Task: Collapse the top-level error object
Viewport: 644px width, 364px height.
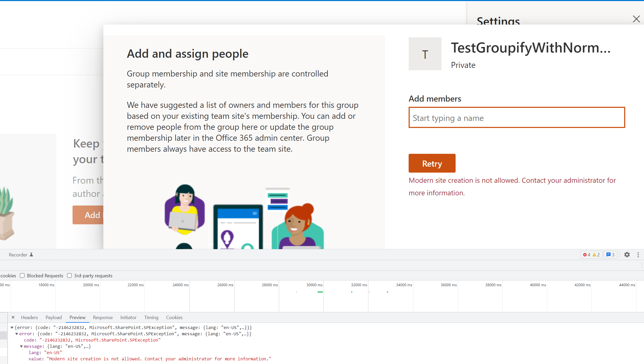Action: pos(12,327)
